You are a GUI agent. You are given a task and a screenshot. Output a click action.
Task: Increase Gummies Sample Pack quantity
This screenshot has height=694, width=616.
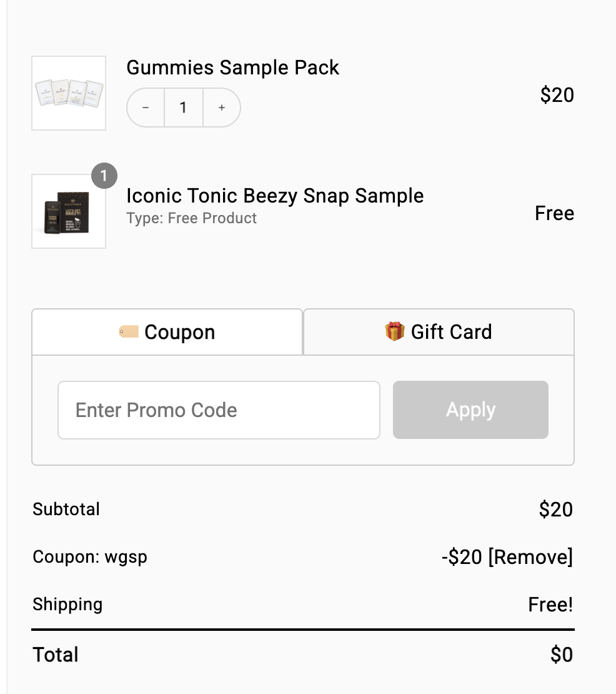[222, 108]
